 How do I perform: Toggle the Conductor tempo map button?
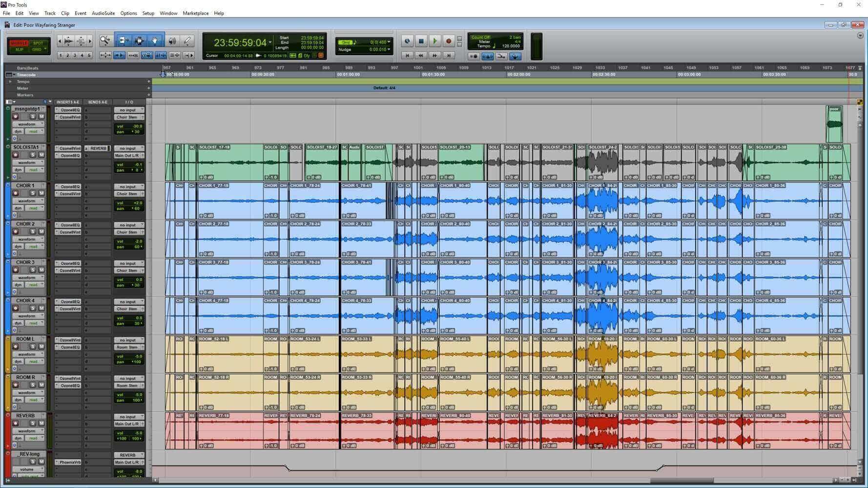click(515, 56)
